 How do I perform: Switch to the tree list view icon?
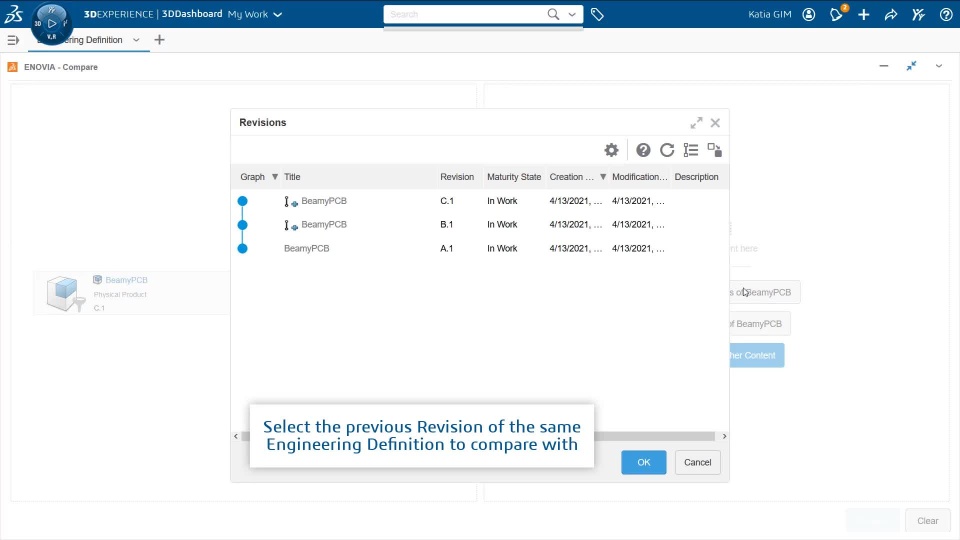[691, 150]
